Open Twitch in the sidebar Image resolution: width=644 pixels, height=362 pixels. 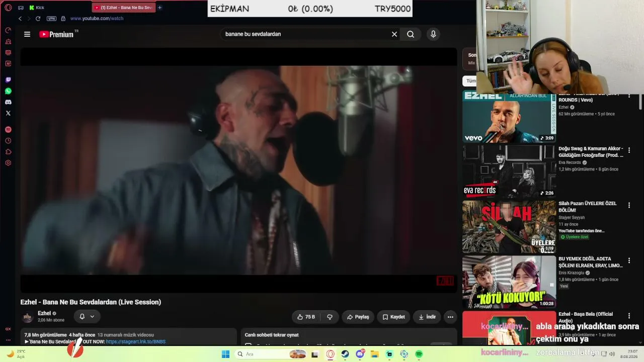coord(8,80)
